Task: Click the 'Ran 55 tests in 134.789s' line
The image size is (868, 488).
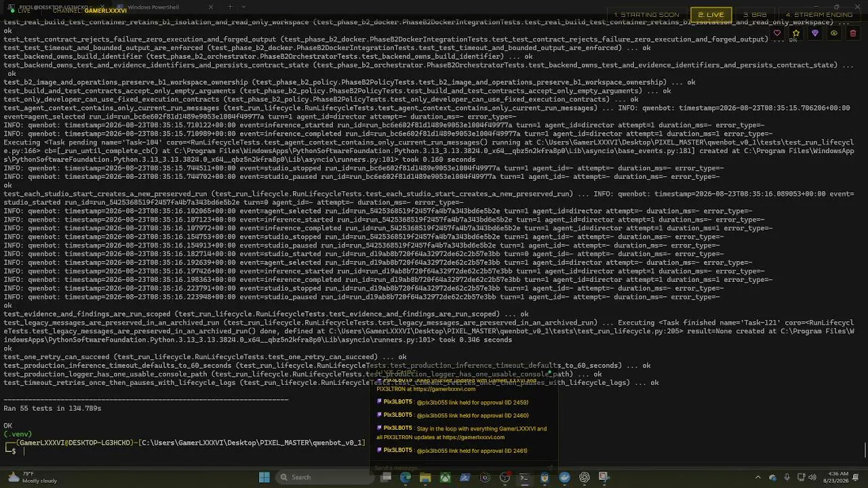Action: [x=52, y=409]
